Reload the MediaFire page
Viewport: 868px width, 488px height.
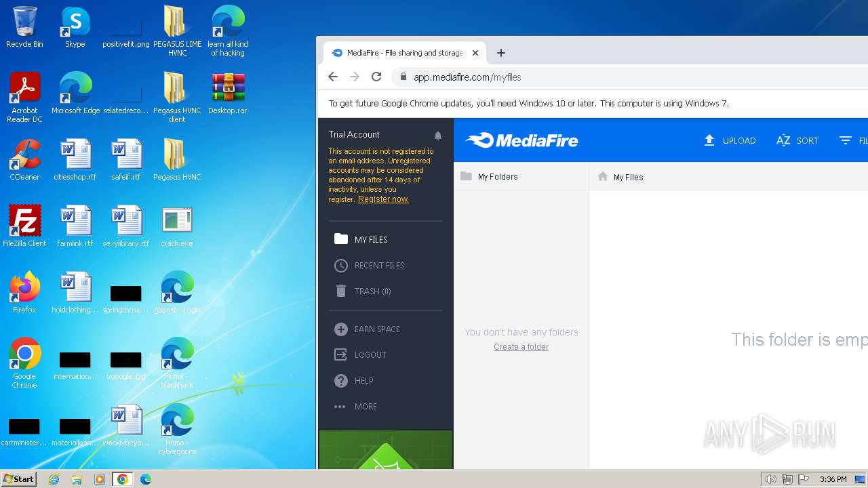376,77
